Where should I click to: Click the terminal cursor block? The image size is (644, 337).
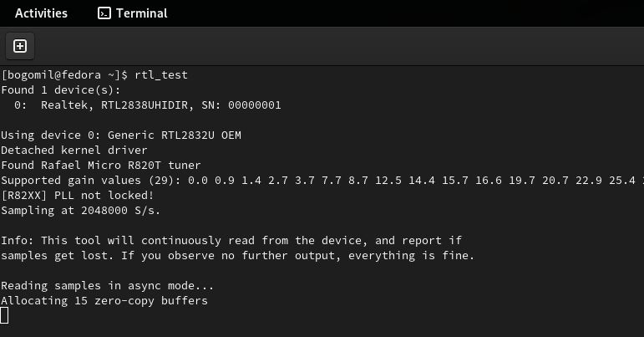[5, 315]
